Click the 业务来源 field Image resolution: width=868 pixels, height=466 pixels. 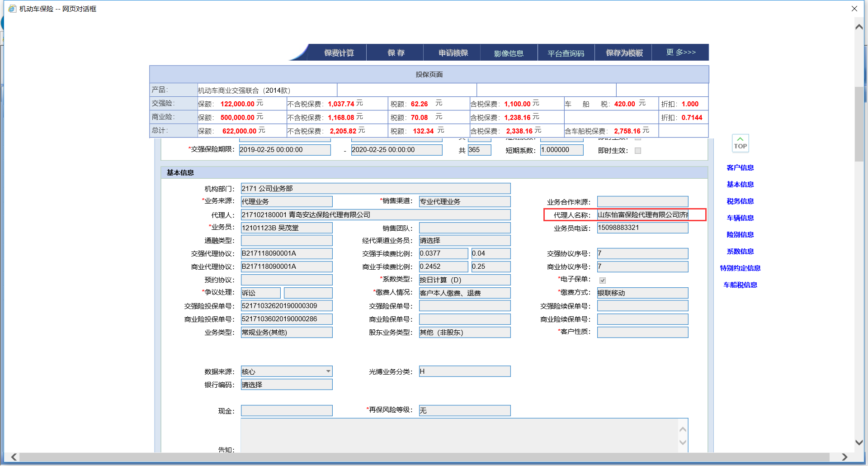pos(287,201)
